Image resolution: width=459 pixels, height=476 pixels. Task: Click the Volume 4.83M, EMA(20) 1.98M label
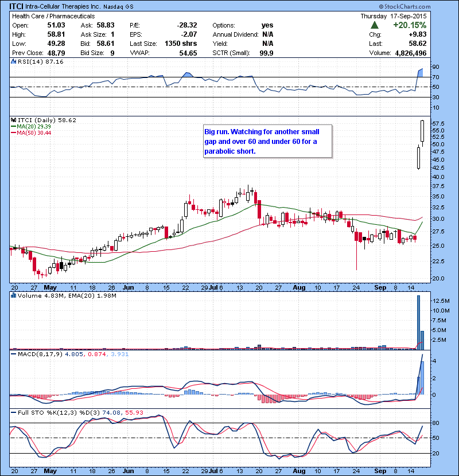pyautogui.click(x=67, y=295)
